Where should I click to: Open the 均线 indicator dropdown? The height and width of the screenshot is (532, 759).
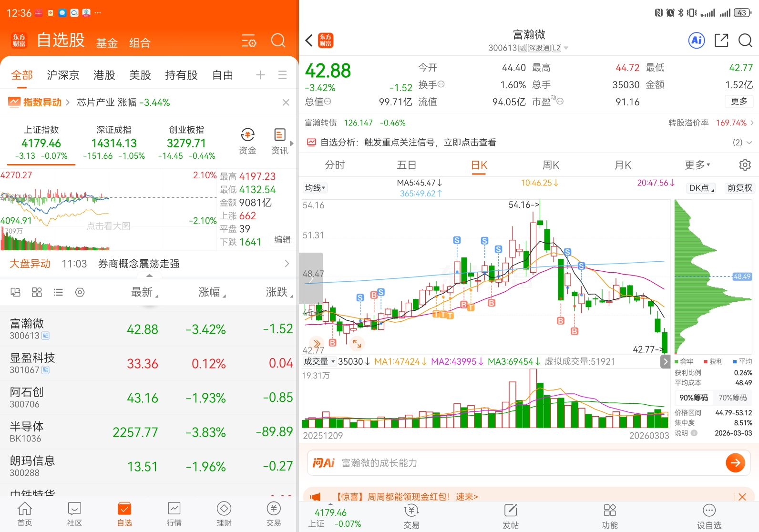[315, 188]
